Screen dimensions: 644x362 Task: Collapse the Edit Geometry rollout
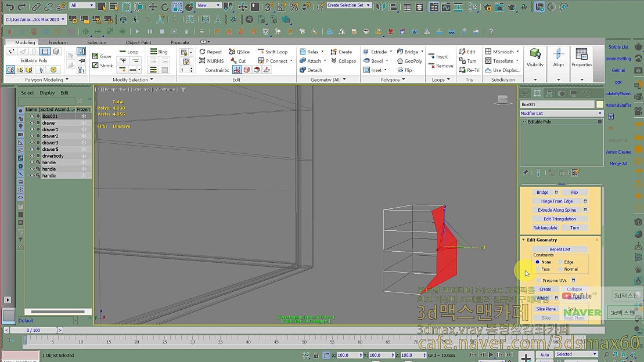[541, 240]
